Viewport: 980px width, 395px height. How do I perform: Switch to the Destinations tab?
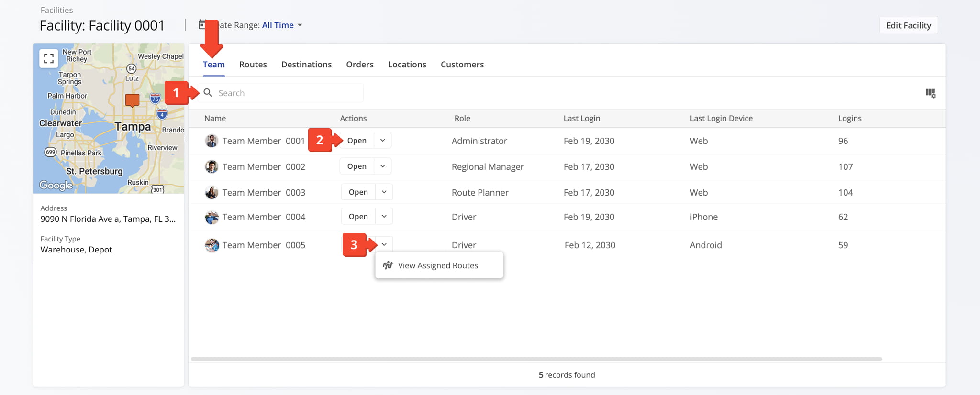(306, 65)
